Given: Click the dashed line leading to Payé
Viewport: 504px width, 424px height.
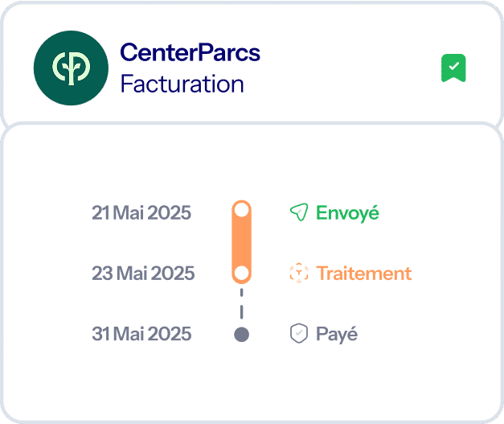Looking at the screenshot, I should (x=241, y=304).
